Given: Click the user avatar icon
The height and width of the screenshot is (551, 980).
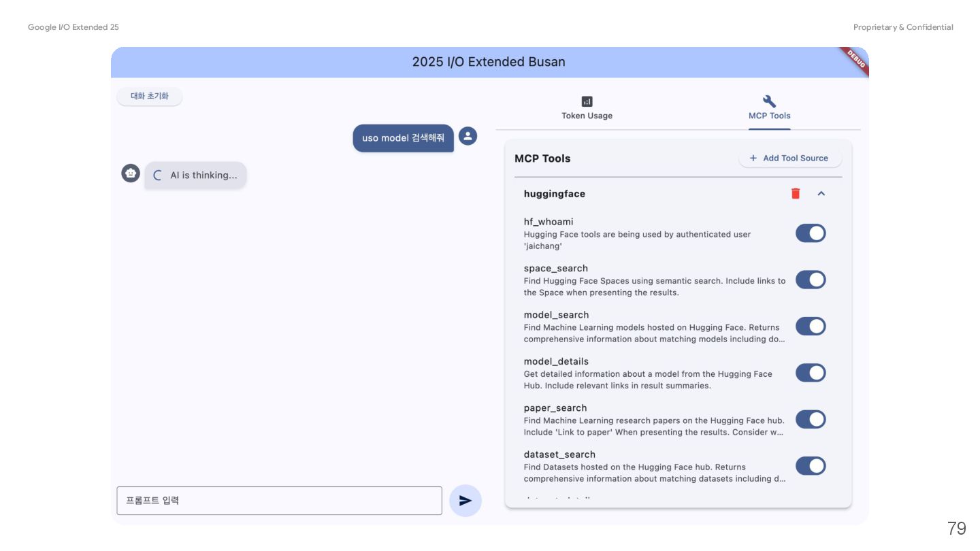Looking at the screenshot, I should tap(468, 136).
